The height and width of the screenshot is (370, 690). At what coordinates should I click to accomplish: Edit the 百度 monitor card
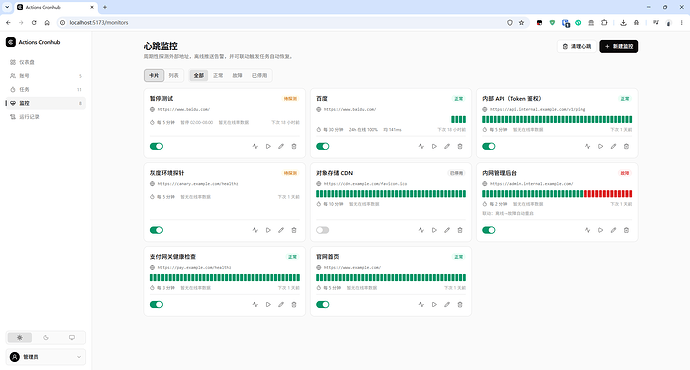447,147
